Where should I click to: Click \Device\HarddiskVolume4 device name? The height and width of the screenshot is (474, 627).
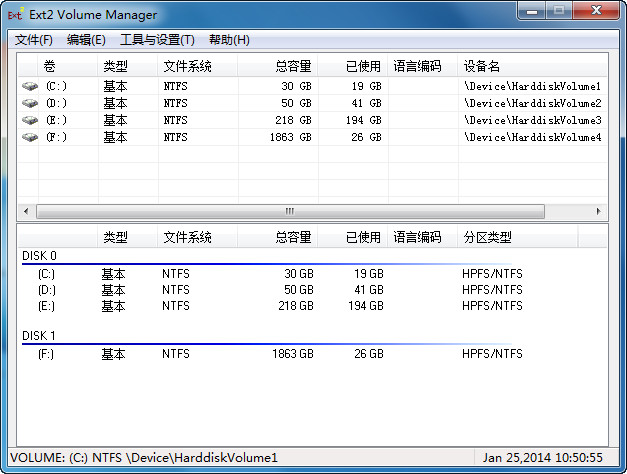(x=532, y=137)
